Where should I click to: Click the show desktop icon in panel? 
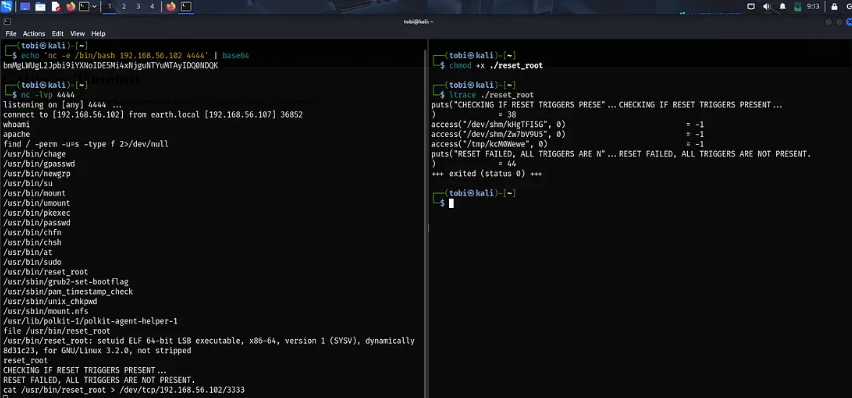coord(25,7)
